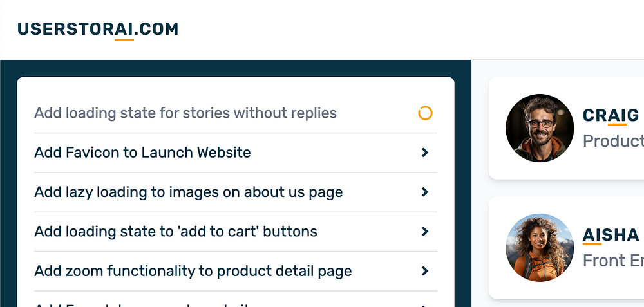Click chevron next to lazy loading story
Image resolution: width=644 pixels, height=307 pixels.
coord(425,192)
